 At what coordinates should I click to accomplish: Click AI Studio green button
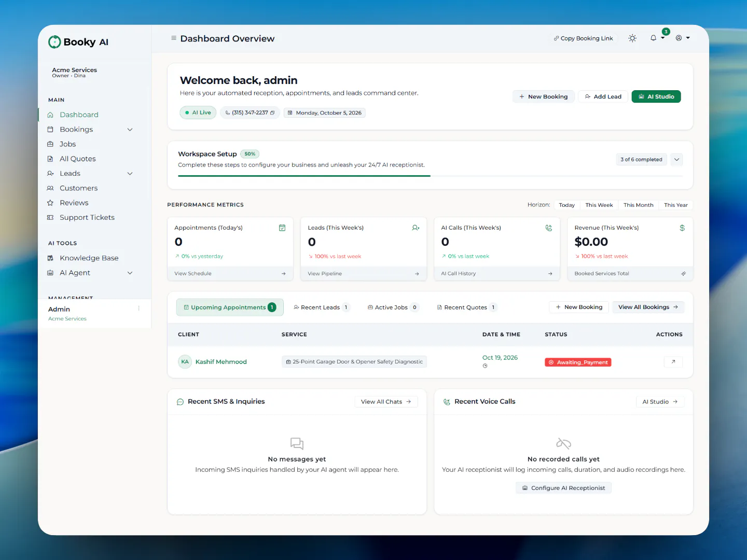click(656, 96)
